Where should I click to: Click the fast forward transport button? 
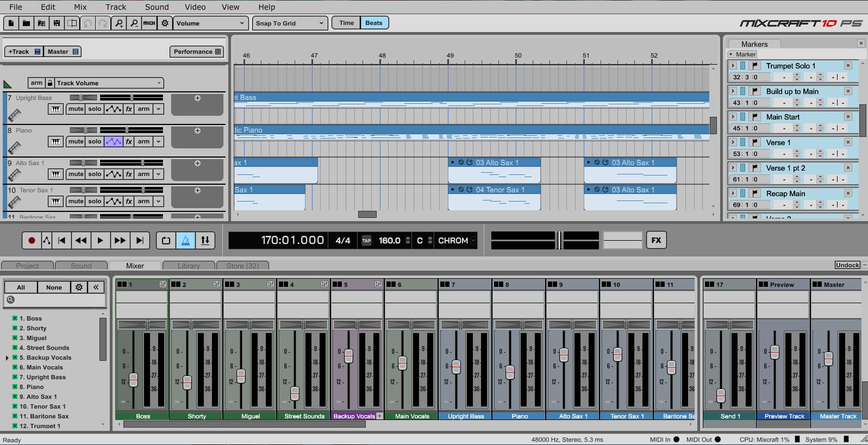click(x=120, y=240)
